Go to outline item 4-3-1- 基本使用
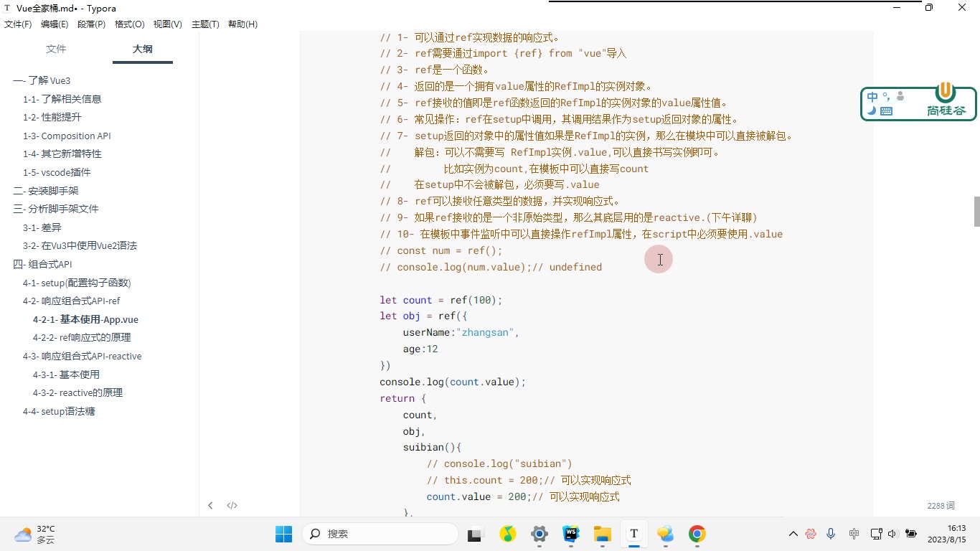The image size is (980, 551). tap(66, 375)
